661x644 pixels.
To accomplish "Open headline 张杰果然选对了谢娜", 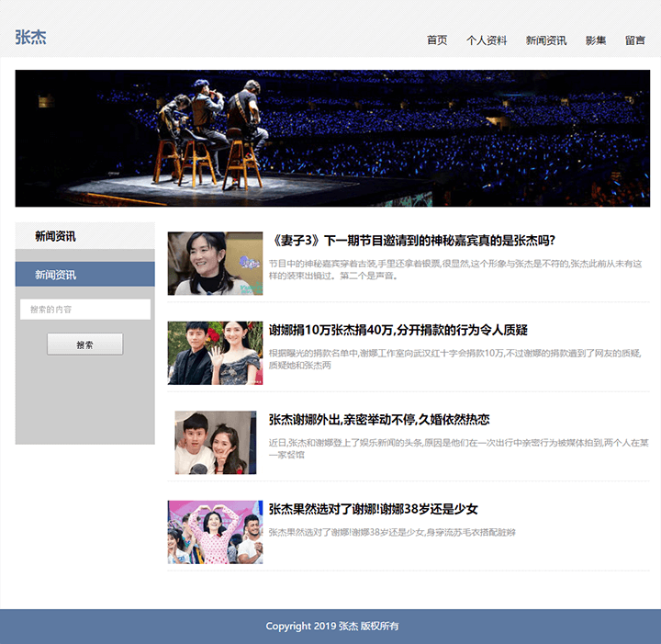I will click(x=374, y=509).
